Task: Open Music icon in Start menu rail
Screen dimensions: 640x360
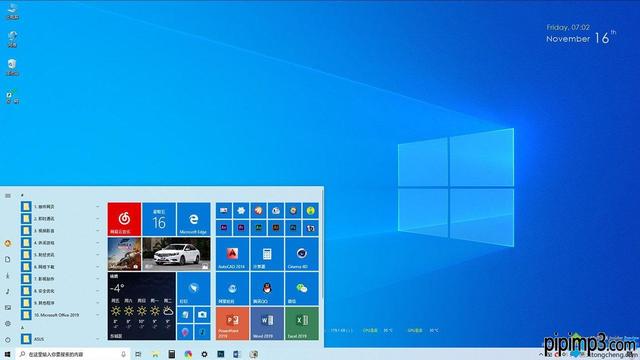Action: 8,291
